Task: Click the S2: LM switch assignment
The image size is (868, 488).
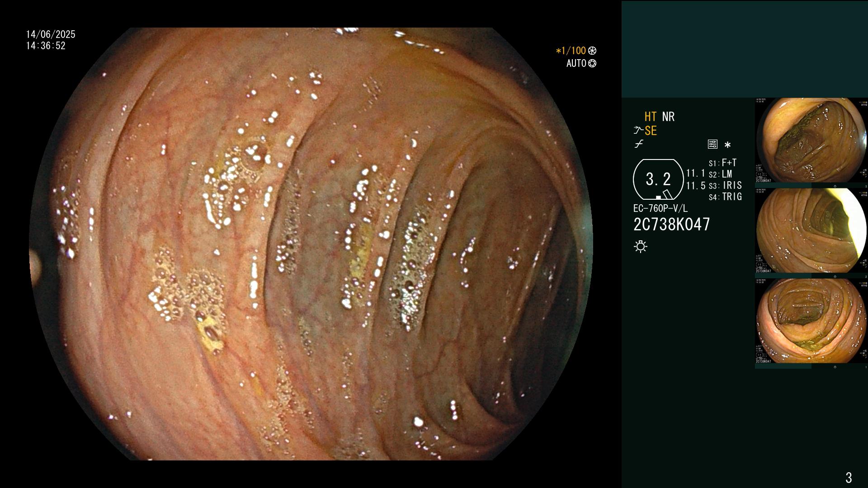Action: (721, 174)
